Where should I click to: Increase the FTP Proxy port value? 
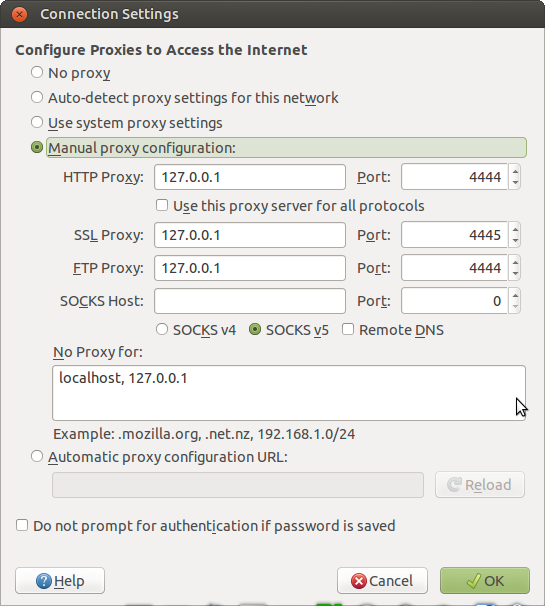(x=515, y=262)
